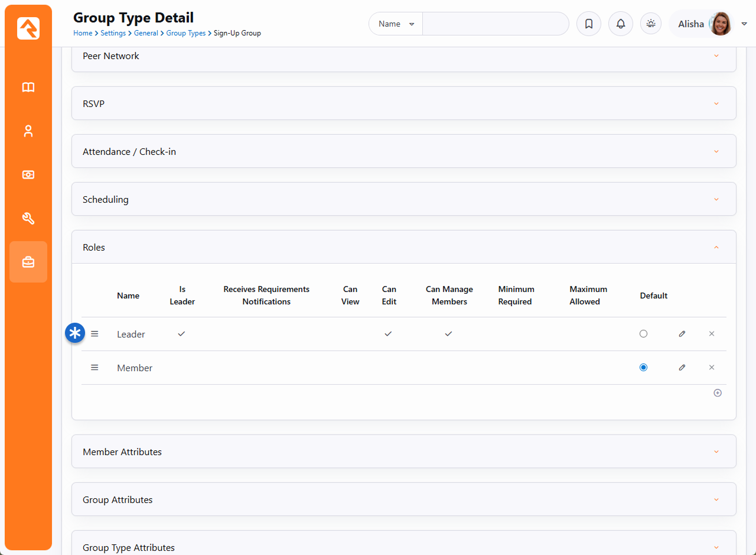Screen dimensions: 756x555
Task: Edit the Leader role with the pencil icon
Action: 682,334
